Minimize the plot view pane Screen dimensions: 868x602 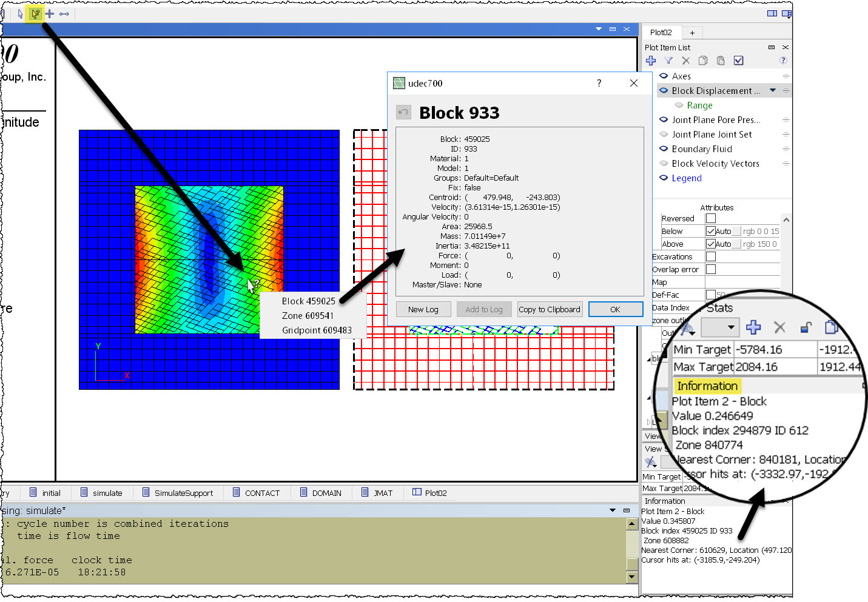click(x=613, y=29)
